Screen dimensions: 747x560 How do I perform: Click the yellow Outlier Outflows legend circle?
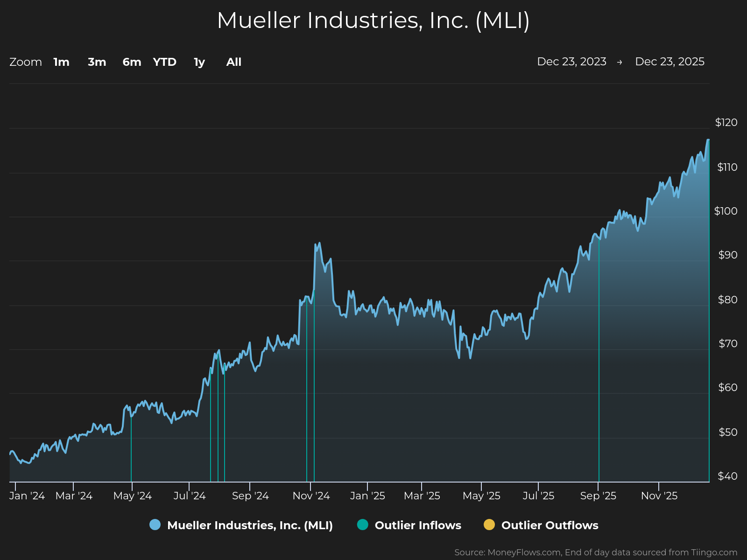pyautogui.click(x=489, y=525)
